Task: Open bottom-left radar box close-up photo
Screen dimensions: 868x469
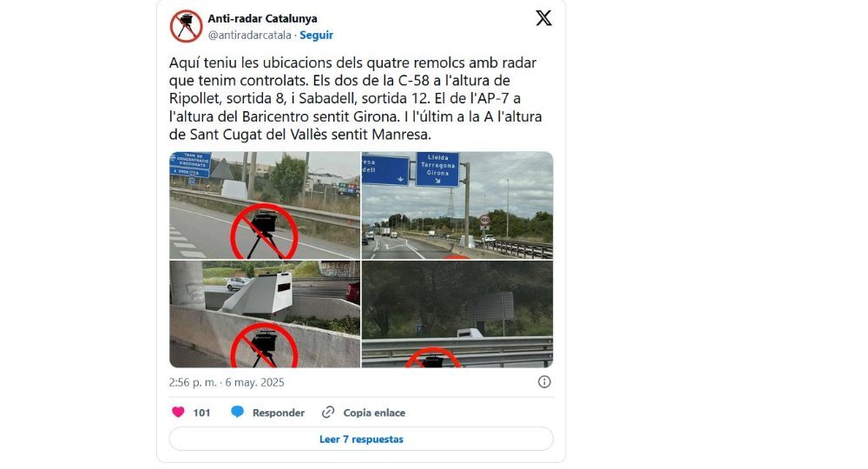Action: pos(265,314)
